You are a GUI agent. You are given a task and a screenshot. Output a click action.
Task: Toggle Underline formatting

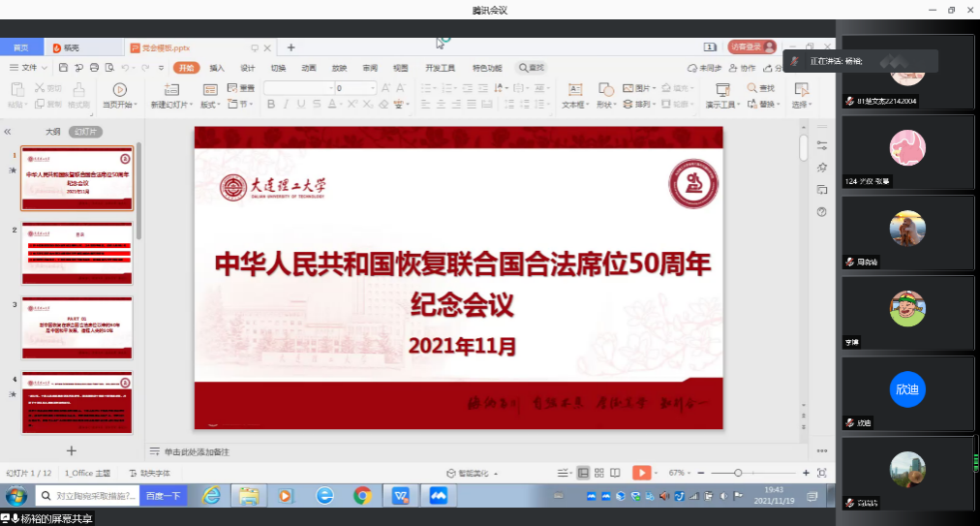pos(301,104)
